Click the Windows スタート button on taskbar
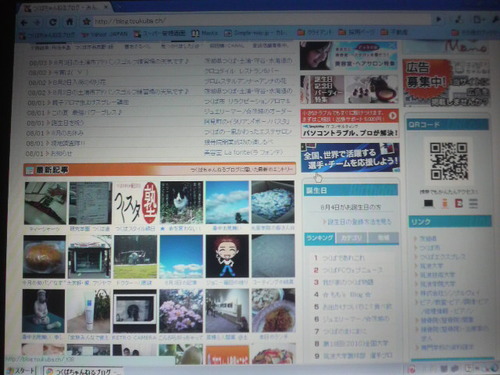The width and height of the screenshot is (500, 375). (x=21, y=371)
